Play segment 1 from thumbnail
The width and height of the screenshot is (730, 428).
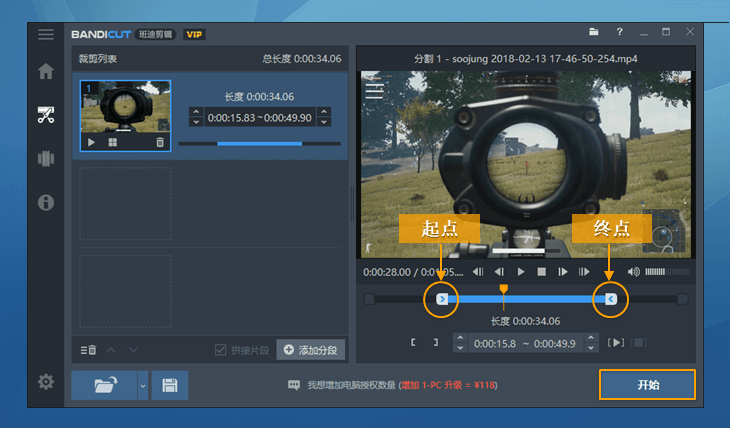click(x=91, y=142)
